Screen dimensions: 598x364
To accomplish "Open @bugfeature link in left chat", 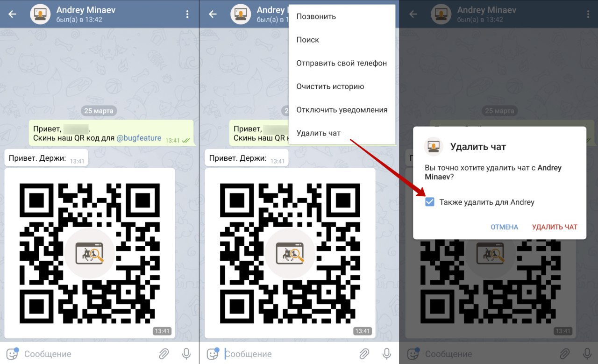I will coord(139,138).
